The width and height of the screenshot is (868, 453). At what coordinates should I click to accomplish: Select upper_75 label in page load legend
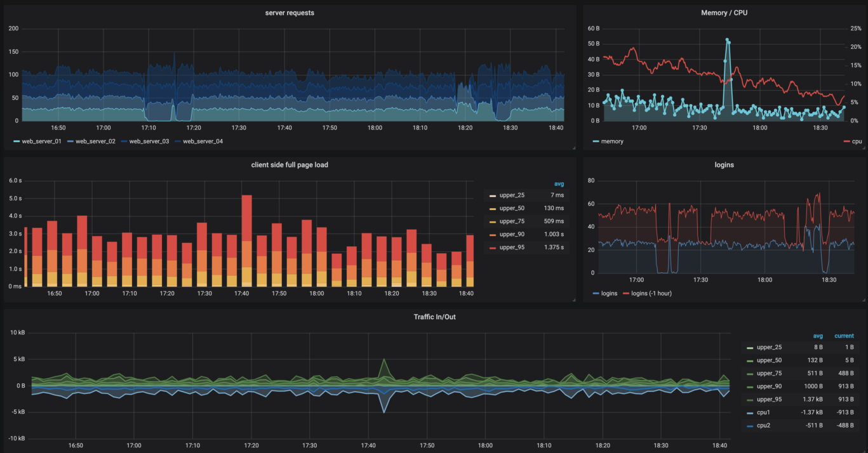(512, 221)
